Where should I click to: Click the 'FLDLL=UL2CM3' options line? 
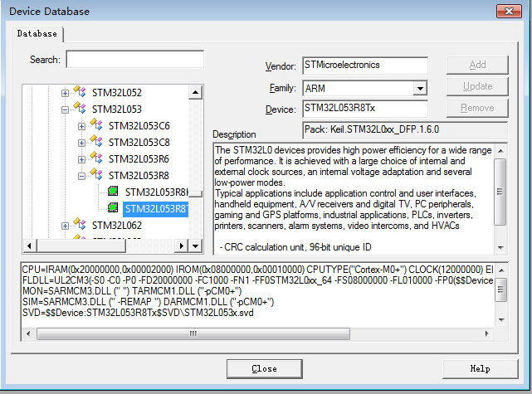257,280
